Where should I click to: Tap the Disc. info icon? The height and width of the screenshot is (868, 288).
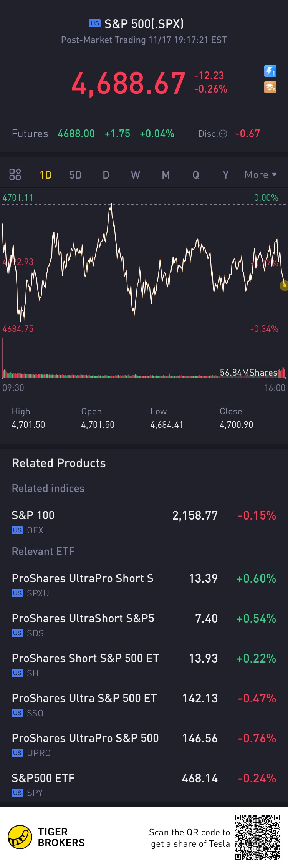(x=223, y=134)
